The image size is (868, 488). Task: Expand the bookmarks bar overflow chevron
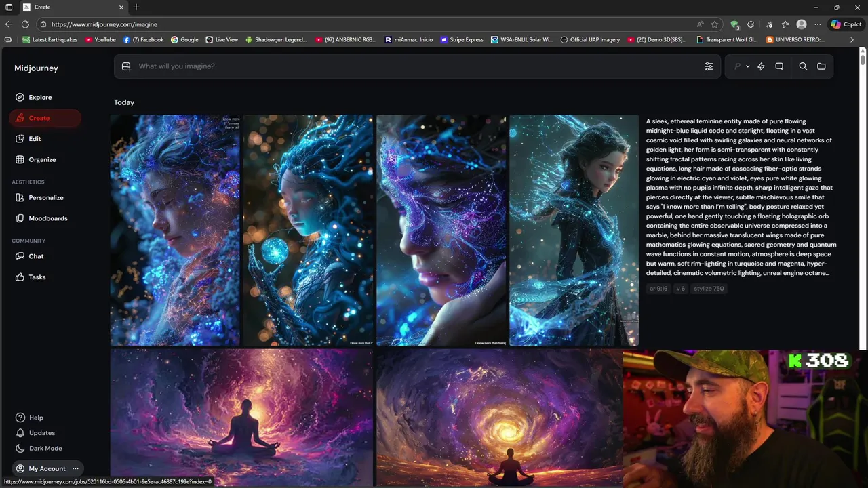pos(852,40)
